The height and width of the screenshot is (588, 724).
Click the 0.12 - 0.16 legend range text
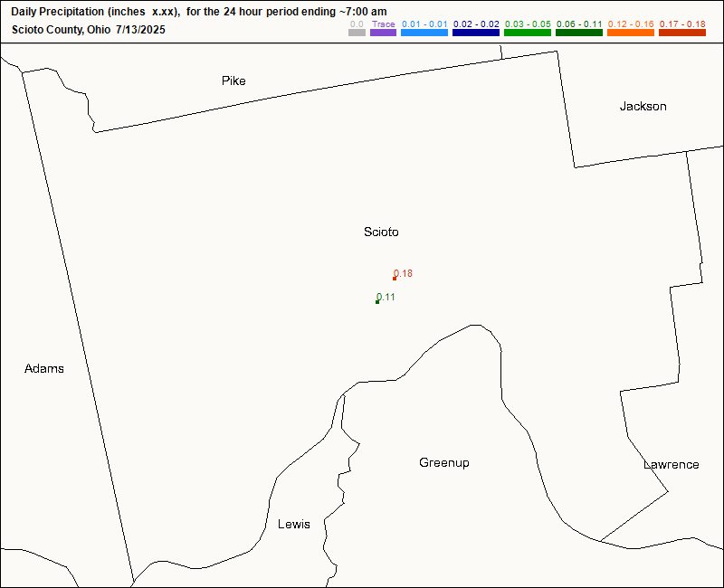coord(631,24)
